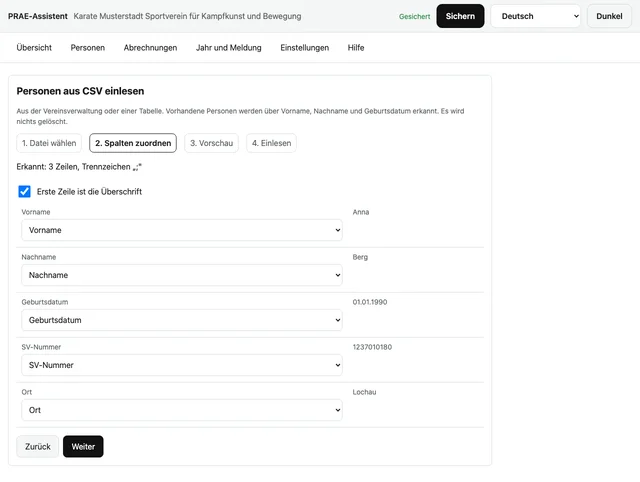Click the sample value Berg
The height and width of the screenshot is (482, 640).
360,257
